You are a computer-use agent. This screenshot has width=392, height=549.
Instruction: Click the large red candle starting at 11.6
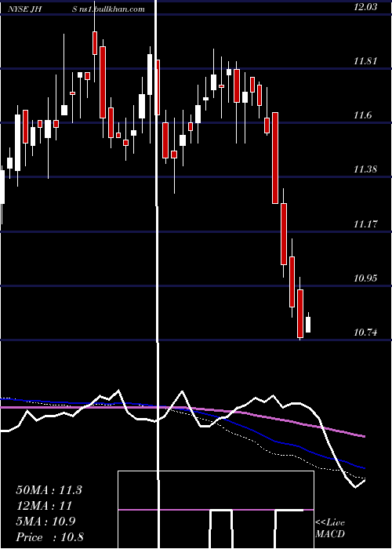275,158
